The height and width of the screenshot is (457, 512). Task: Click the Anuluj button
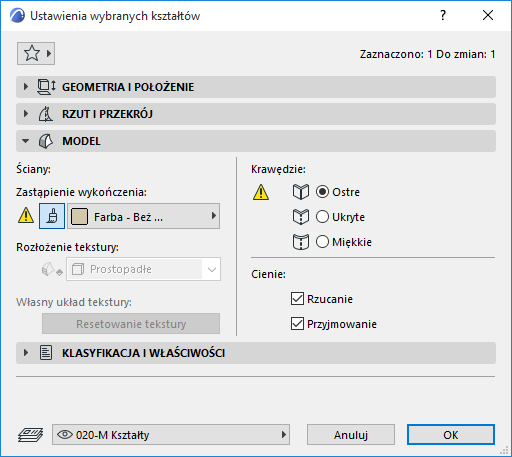(351, 435)
